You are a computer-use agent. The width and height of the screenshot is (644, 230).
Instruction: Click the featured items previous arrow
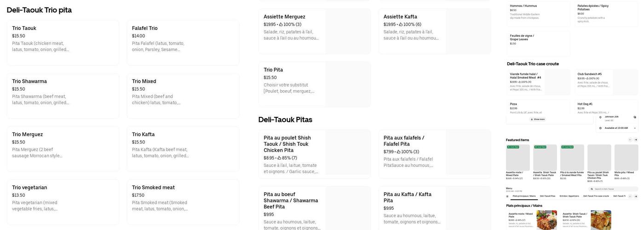pos(630,140)
